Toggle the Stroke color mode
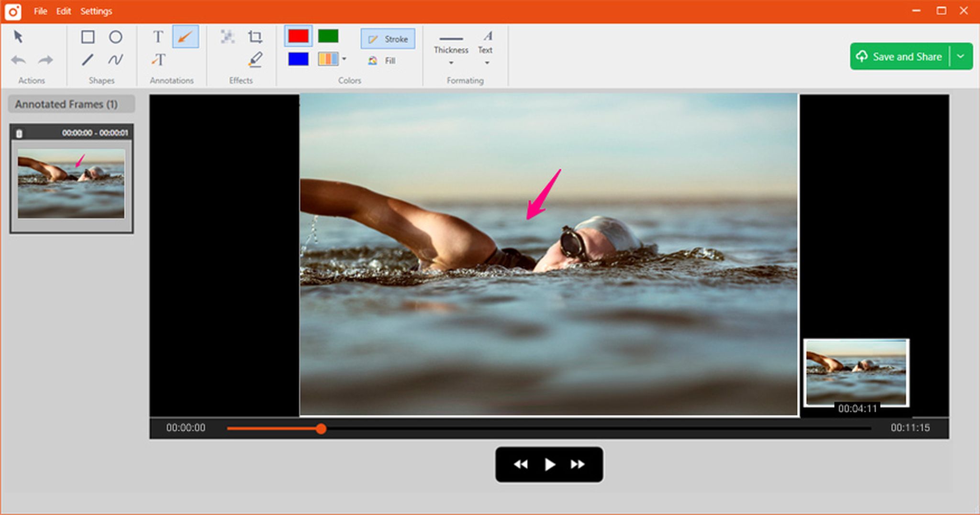980x515 pixels. pos(388,39)
